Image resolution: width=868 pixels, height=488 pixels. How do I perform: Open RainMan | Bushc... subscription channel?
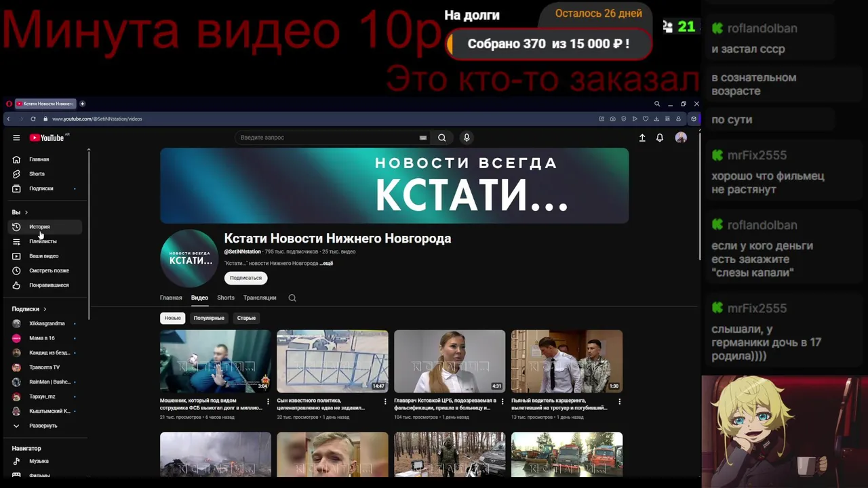pyautogui.click(x=46, y=382)
